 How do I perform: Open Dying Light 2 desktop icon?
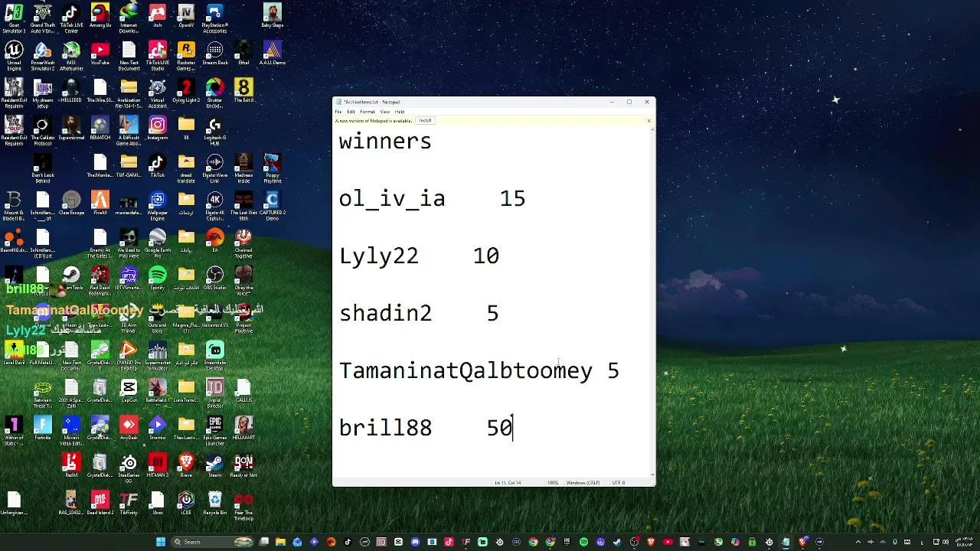pyautogui.click(x=186, y=92)
